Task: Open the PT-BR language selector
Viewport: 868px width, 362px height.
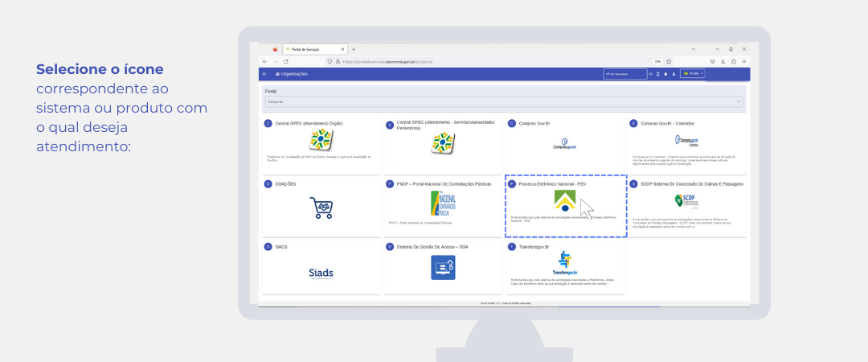Action: pyautogui.click(x=692, y=74)
